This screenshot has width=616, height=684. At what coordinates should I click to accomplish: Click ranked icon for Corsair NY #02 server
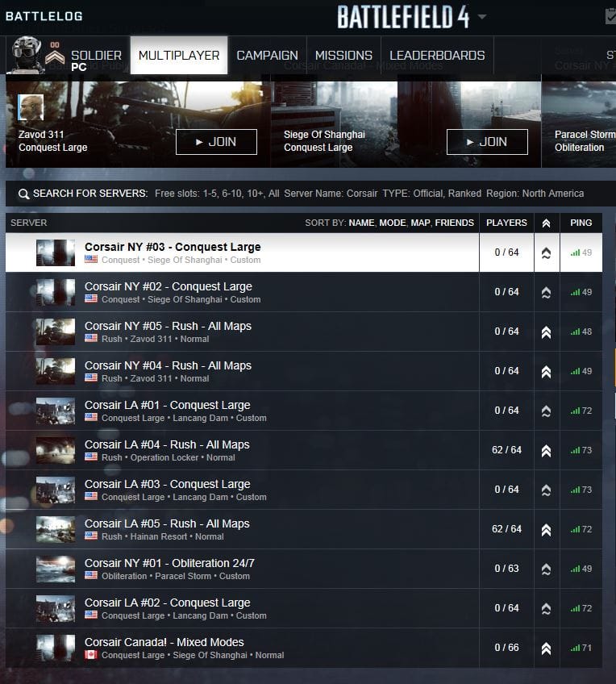546,292
